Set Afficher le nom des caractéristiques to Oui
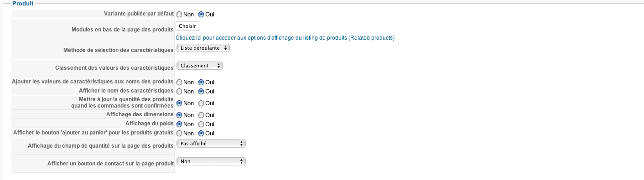The height and width of the screenshot is (180, 644). tap(201, 91)
